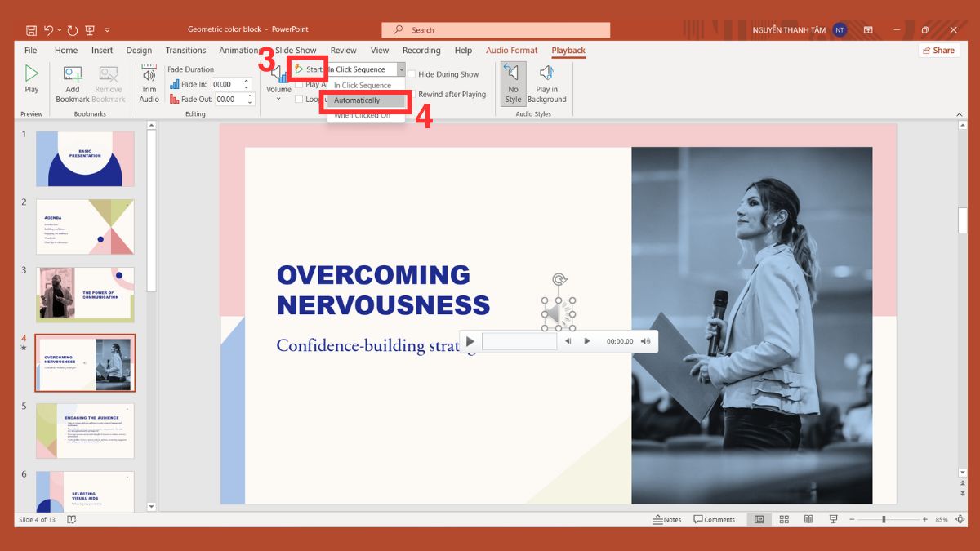Select the Play in Background audio style
Screen dimensions: 980x551
(x=546, y=84)
